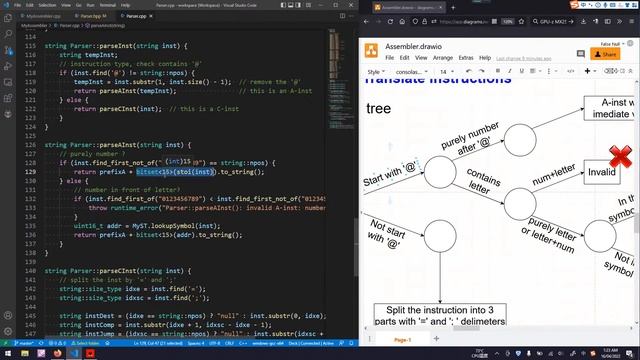Screen dimensions: 640x360
Task: Toggle panel layout icon in title bar
Action: pos(291,5)
